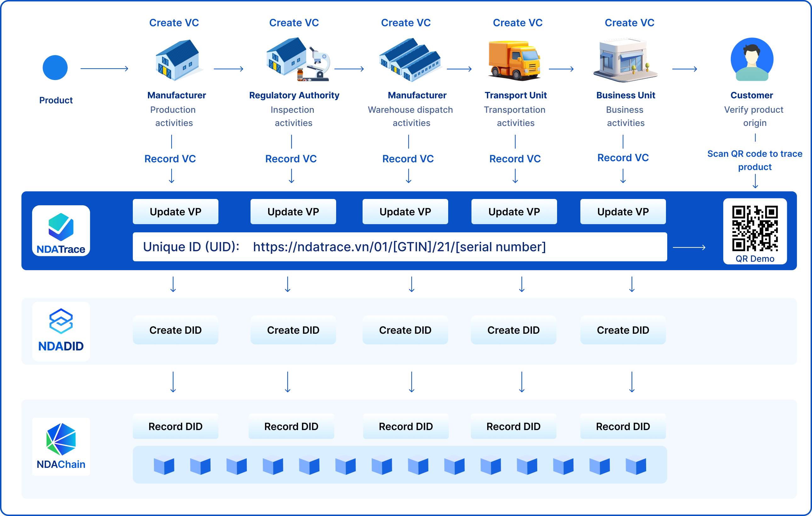The height and width of the screenshot is (516, 812).
Task: Click Record VC under Regulatory Authority
Action: [291, 158]
